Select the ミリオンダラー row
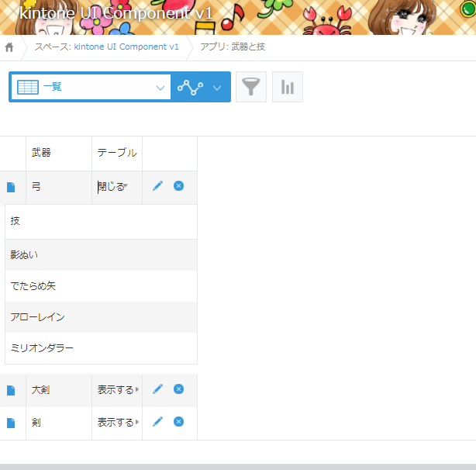Viewport: 476px width, 470px height. pyautogui.click(x=101, y=348)
